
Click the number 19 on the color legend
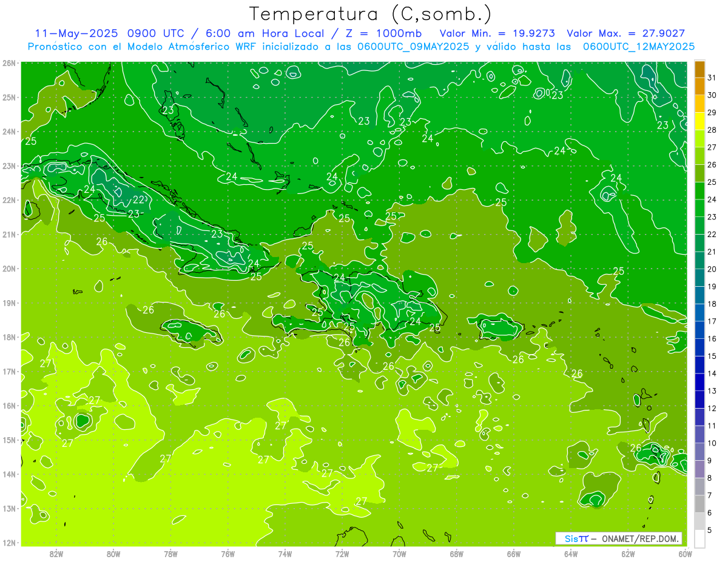pyautogui.click(x=712, y=286)
